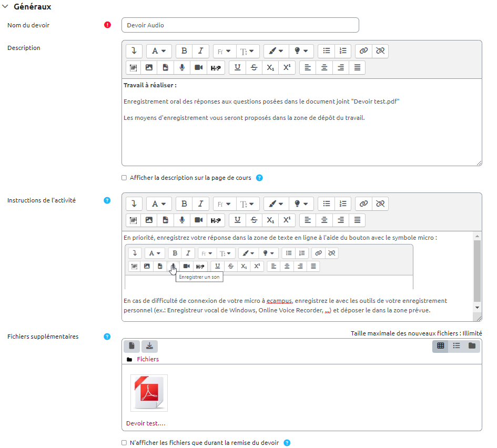Viewport: 497px width, 448px height.
Task: Click the italic icon in Instructions editor
Action: click(200, 203)
